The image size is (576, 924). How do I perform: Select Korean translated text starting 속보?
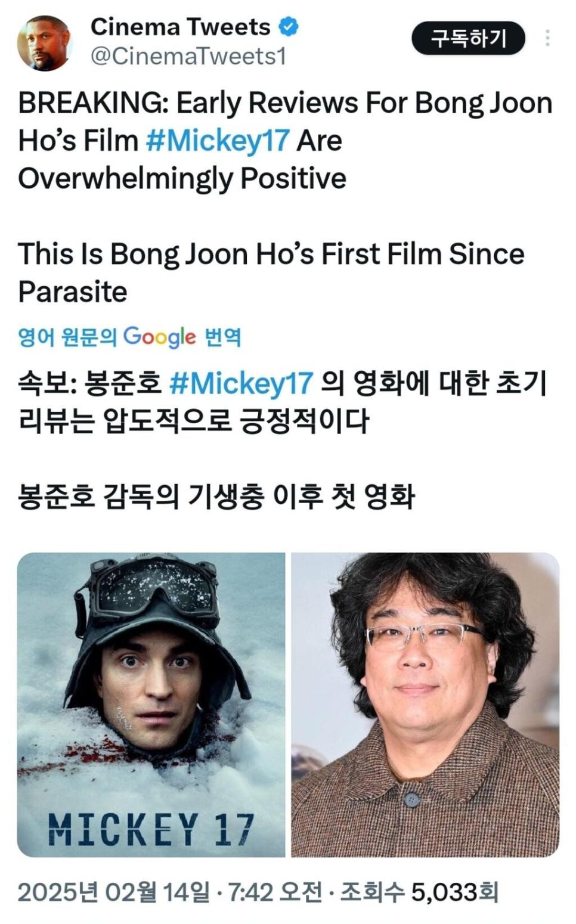tap(283, 402)
